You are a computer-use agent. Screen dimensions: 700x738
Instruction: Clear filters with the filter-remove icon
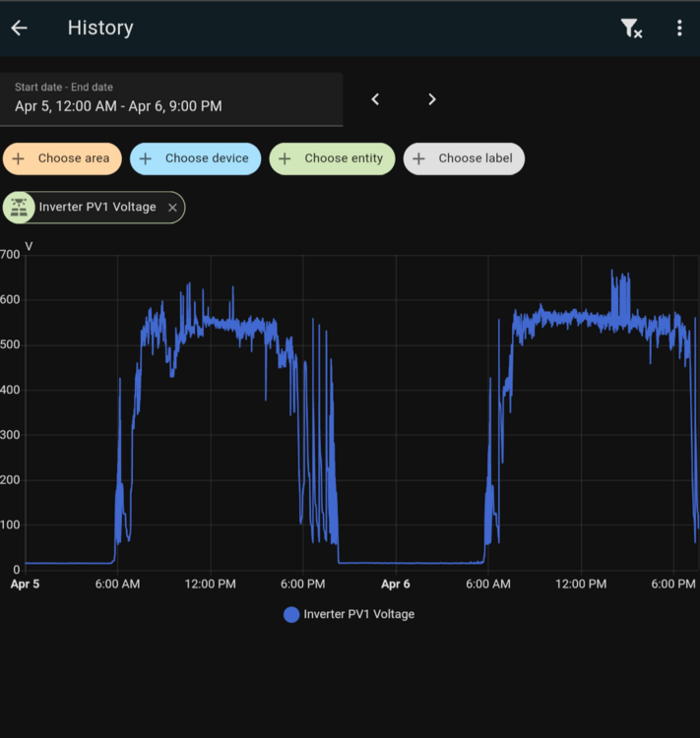click(631, 29)
